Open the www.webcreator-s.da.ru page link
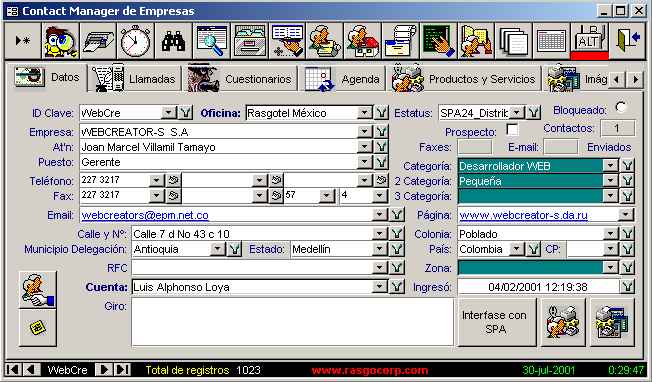Viewport: 652px width, 382px height. pyautogui.click(x=524, y=215)
